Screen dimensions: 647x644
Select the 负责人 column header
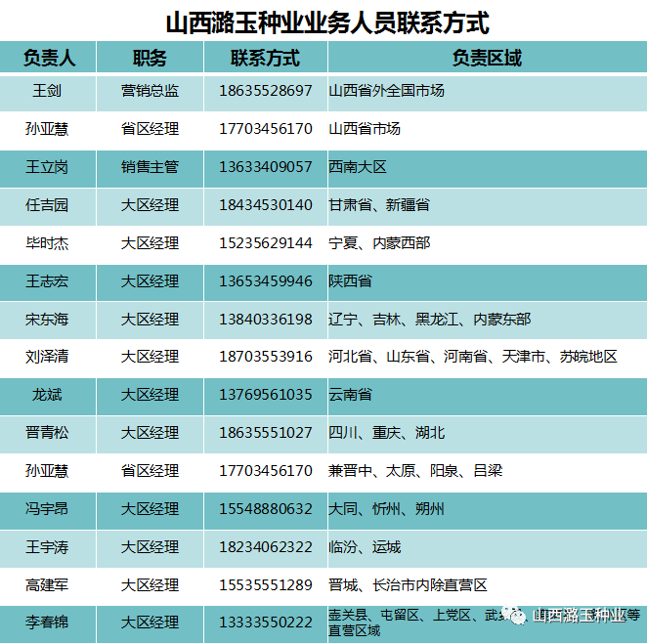49,58
